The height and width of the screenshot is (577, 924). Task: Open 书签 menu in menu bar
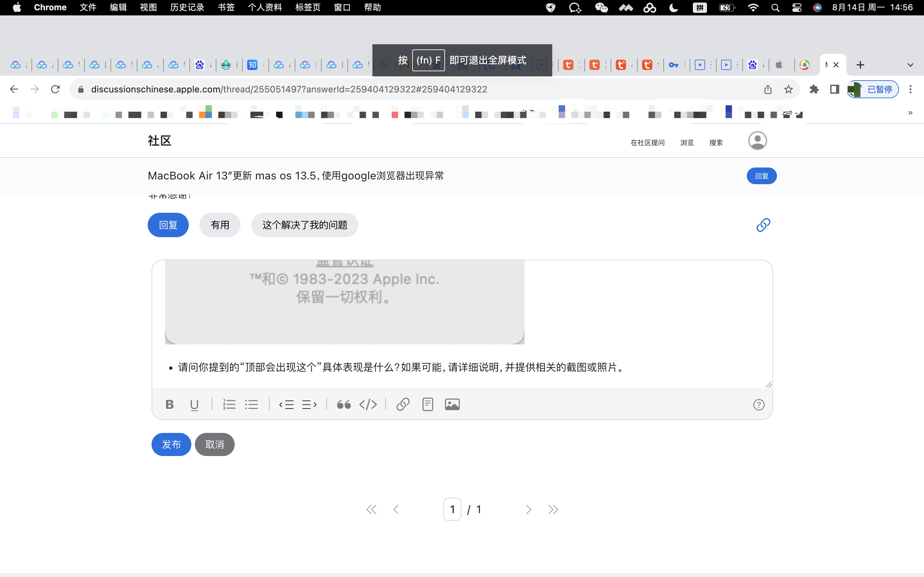pyautogui.click(x=226, y=7)
